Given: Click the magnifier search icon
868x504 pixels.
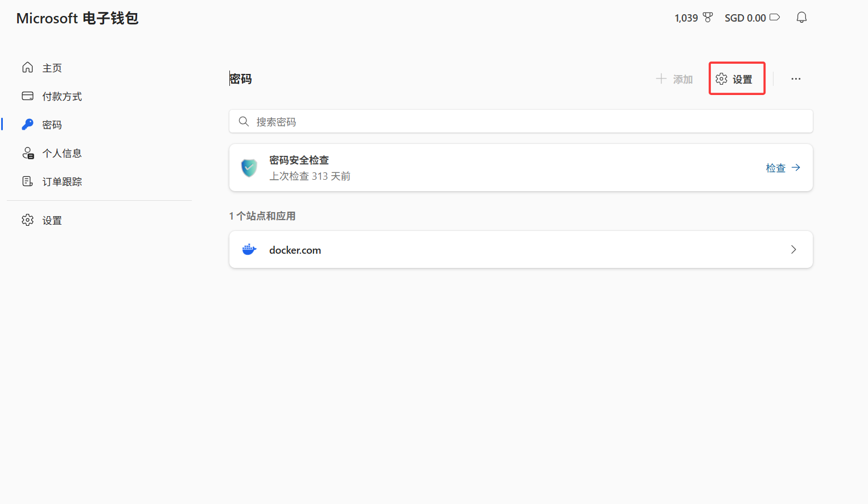Looking at the screenshot, I should point(244,122).
